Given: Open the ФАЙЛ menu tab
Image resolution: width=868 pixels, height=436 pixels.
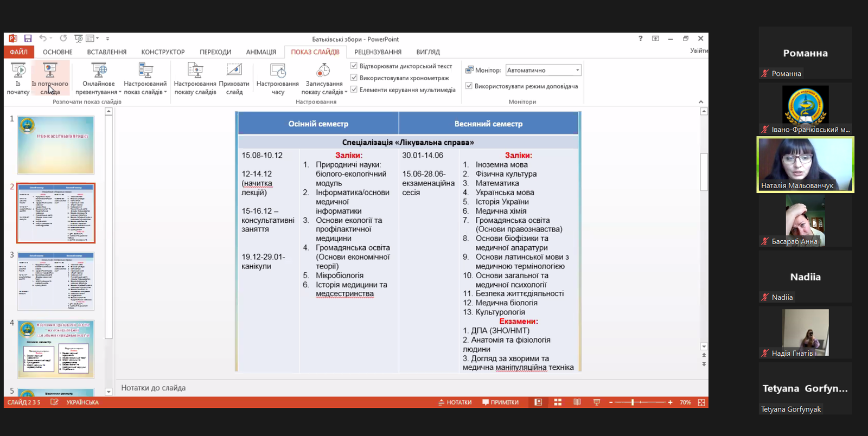Looking at the screenshot, I should point(18,52).
